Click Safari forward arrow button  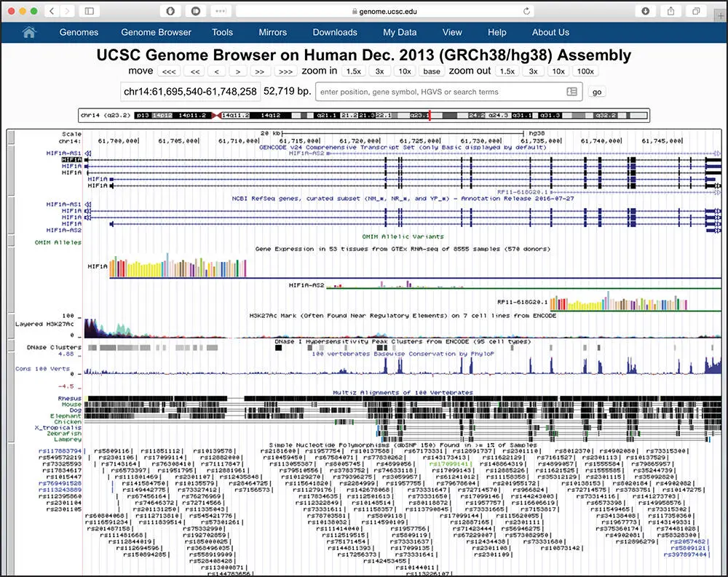click(67, 11)
